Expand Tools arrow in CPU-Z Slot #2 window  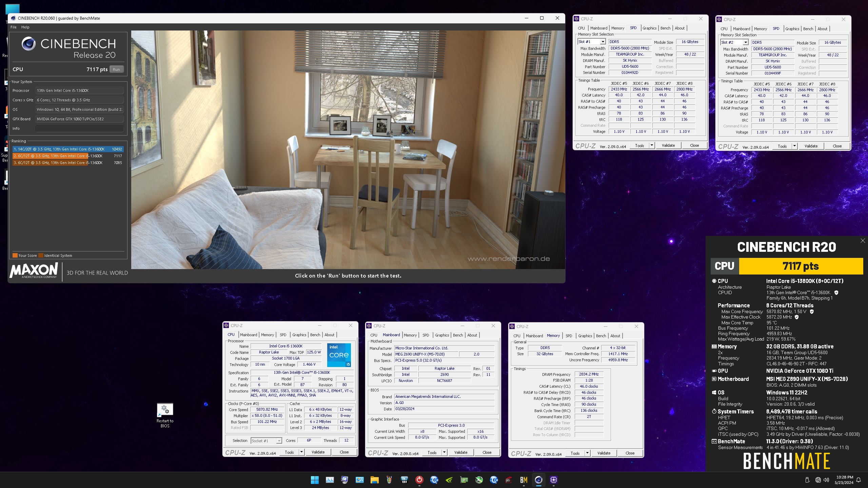pyautogui.click(x=794, y=146)
